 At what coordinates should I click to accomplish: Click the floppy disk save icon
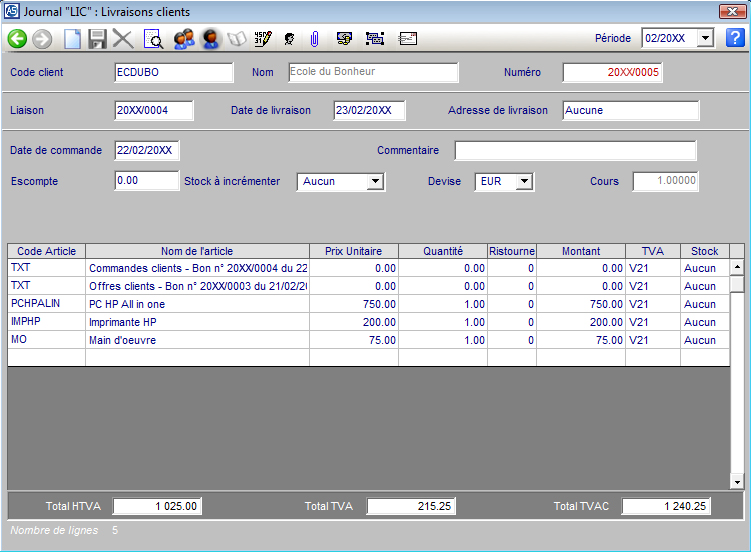[x=97, y=39]
